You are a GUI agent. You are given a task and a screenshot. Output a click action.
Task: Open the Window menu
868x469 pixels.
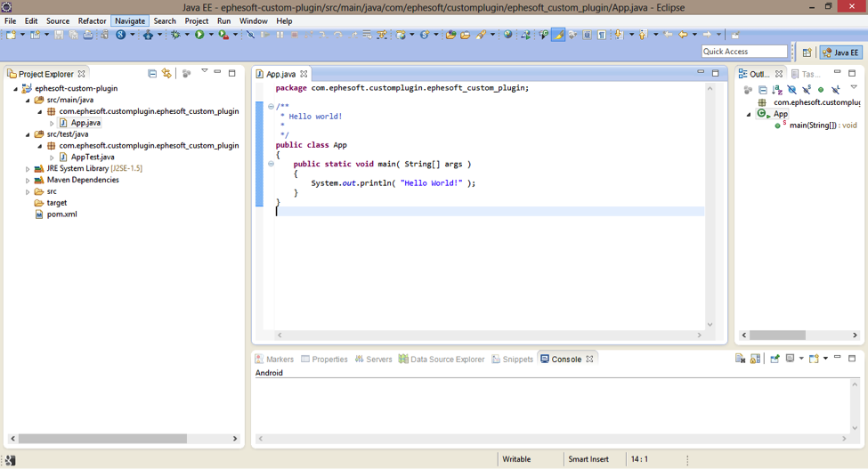click(254, 21)
